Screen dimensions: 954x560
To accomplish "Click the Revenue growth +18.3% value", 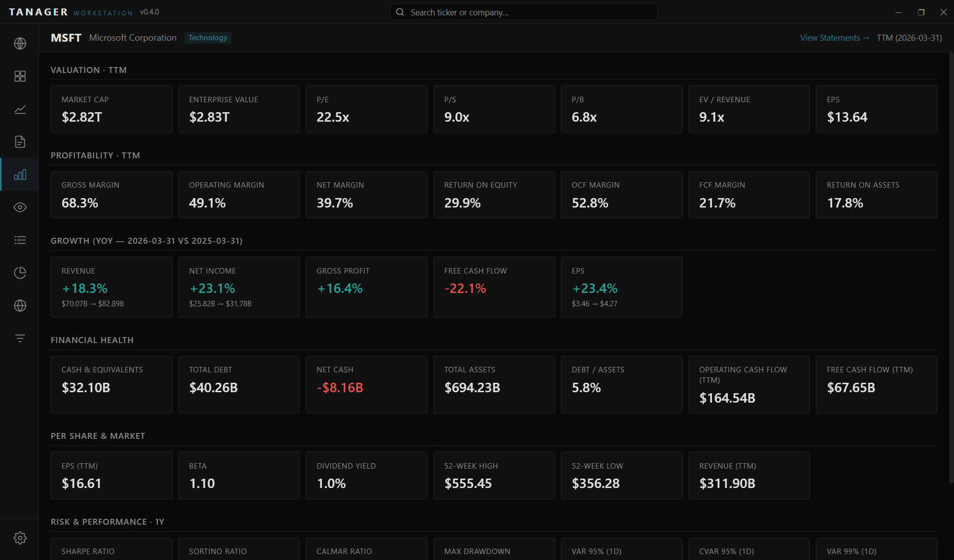I will (85, 288).
